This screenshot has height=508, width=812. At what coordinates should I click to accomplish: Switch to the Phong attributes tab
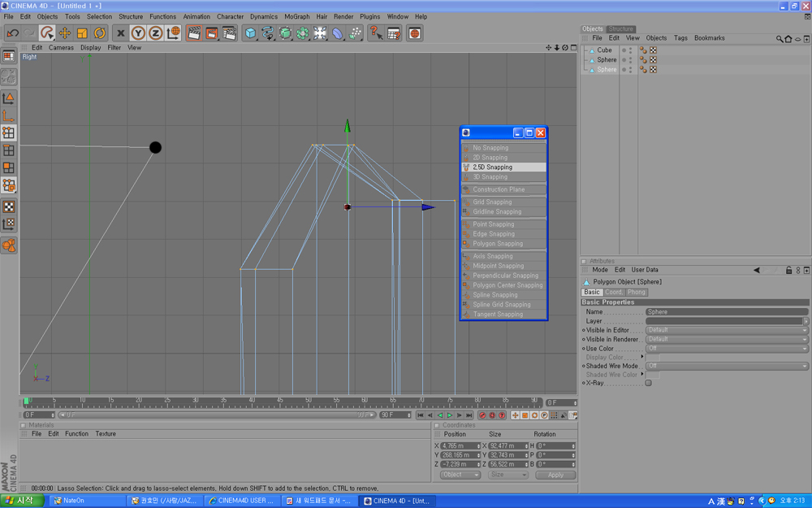[637, 293]
